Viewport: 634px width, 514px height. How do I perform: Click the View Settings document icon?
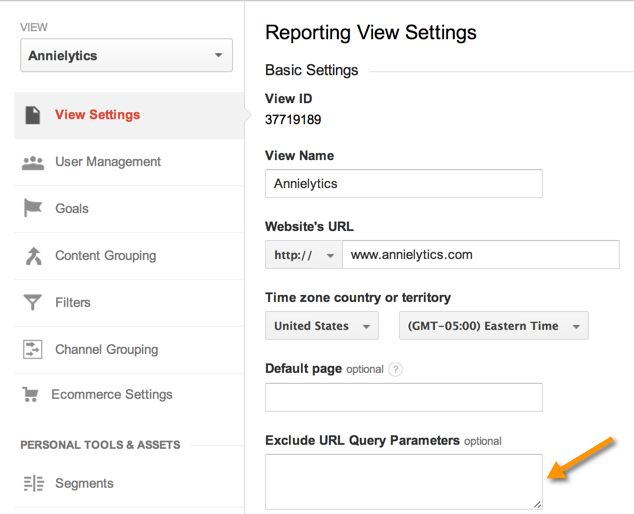(x=33, y=115)
